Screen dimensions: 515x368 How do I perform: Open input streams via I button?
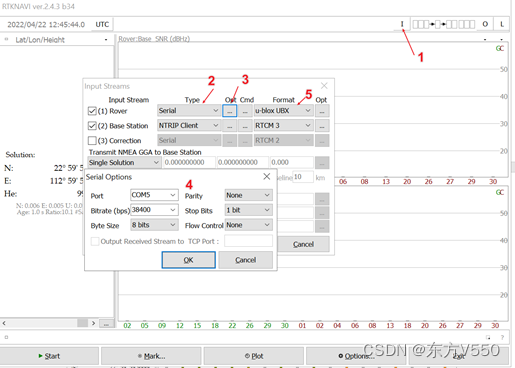(x=402, y=24)
